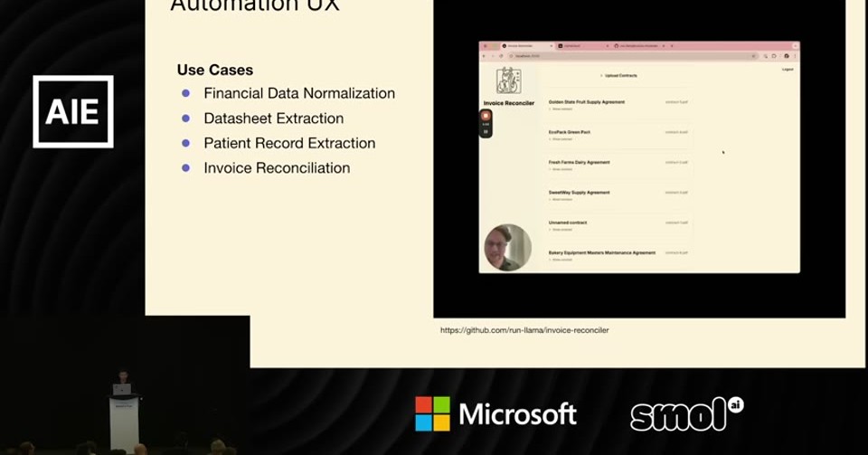The image size is (868, 455).
Task: Expand Show contract under EcoPack Green Pact
Action: 561,139
